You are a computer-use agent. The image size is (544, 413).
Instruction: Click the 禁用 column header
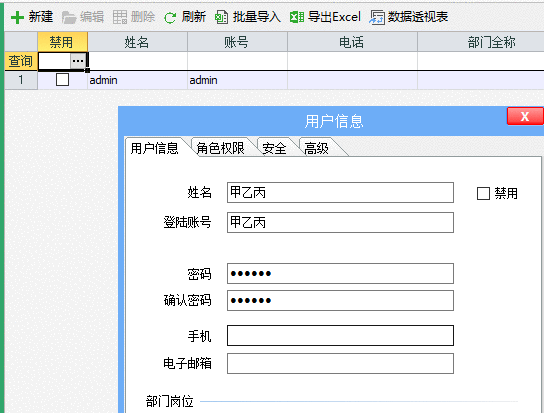tap(62, 42)
